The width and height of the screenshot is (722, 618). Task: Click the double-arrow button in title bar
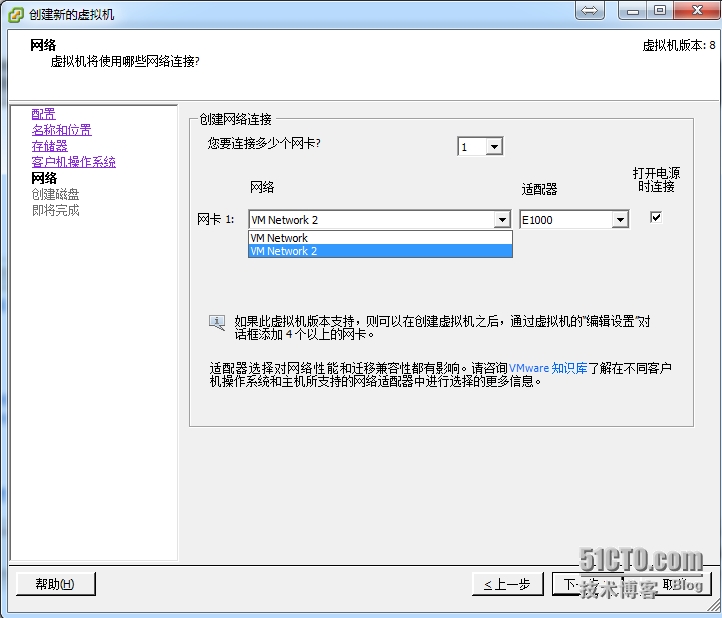point(589,10)
